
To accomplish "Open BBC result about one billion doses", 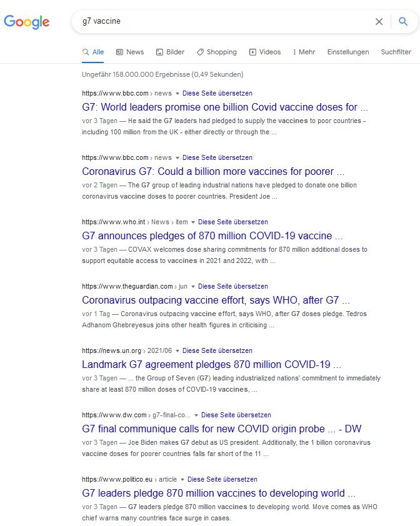I will pyautogui.click(x=224, y=107).
